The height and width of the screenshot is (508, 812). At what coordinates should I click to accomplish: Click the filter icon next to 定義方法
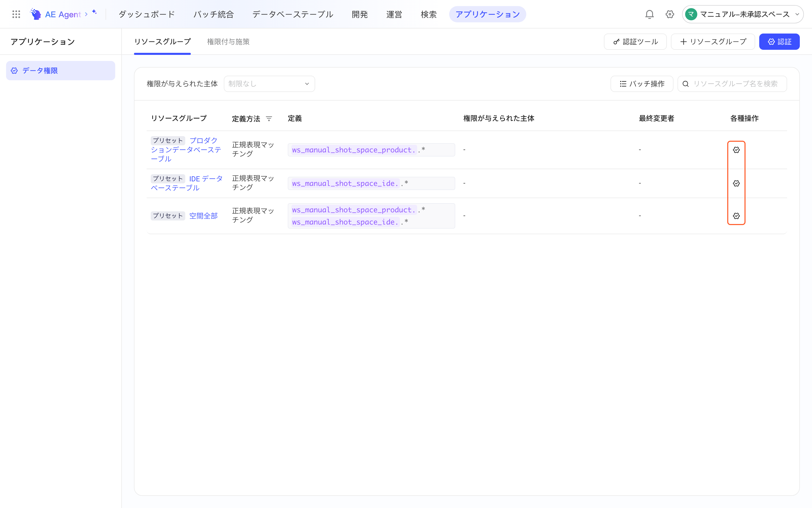pyautogui.click(x=269, y=119)
